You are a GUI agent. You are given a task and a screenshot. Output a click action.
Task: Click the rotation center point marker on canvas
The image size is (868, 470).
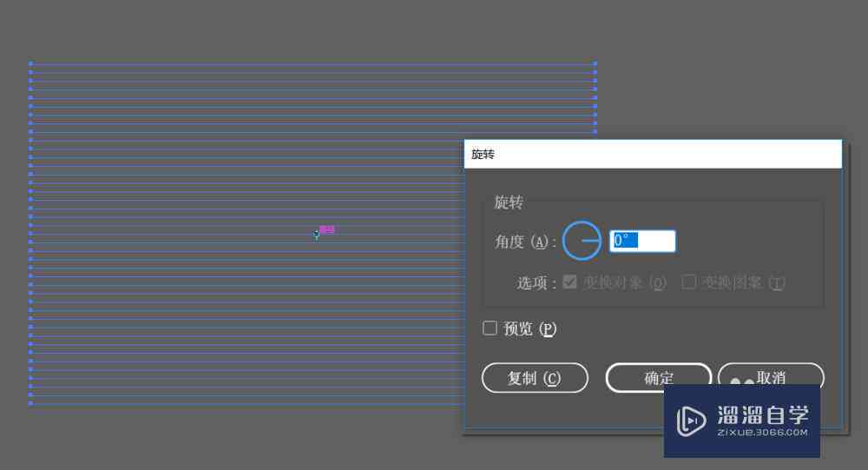pyautogui.click(x=316, y=235)
